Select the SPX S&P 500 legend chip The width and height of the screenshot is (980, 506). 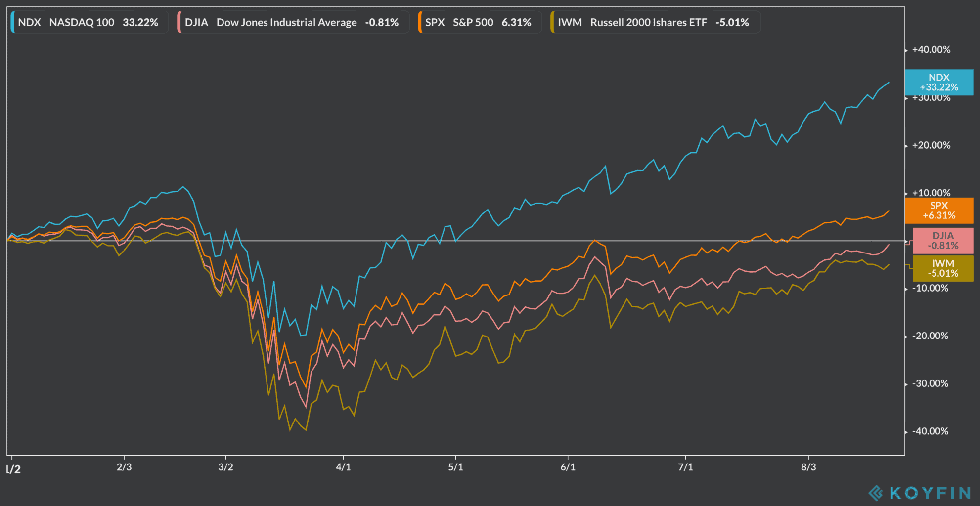(x=480, y=22)
